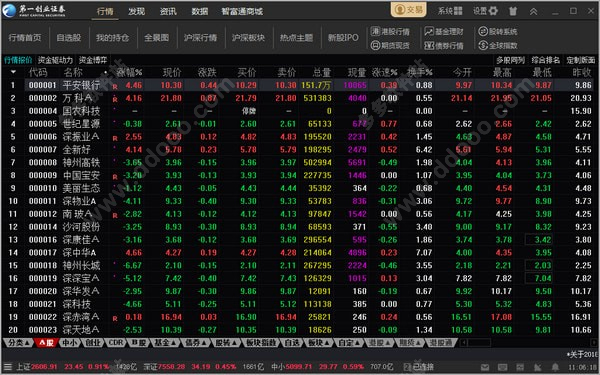Collapse the toolbar with the double-chevron icon

pos(533,11)
